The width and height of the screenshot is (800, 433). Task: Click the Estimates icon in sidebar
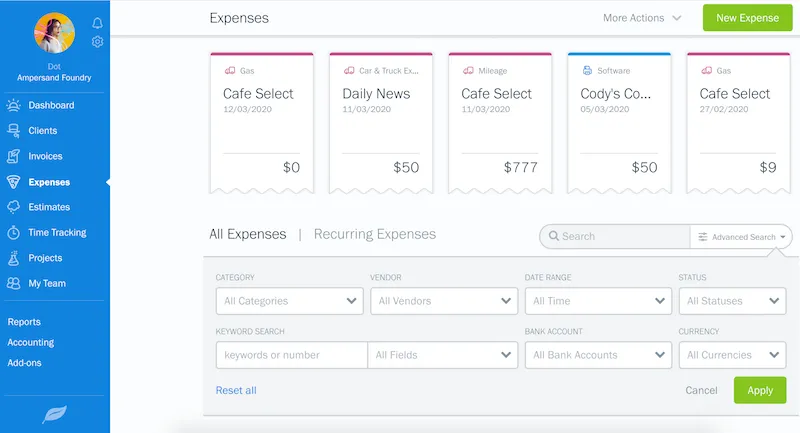pos(14,207)
